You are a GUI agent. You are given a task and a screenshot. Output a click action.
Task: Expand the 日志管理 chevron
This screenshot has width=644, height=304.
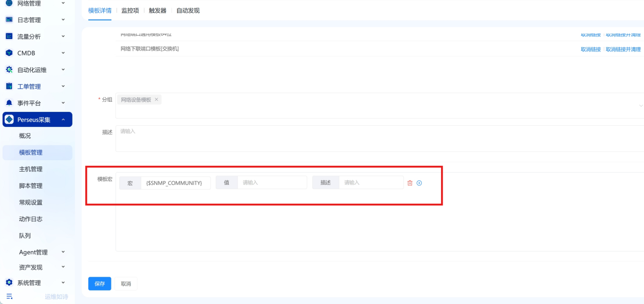63,20
